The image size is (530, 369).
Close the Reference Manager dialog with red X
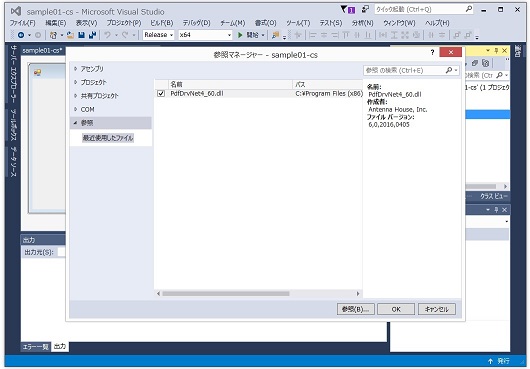(x=451, y=52)
